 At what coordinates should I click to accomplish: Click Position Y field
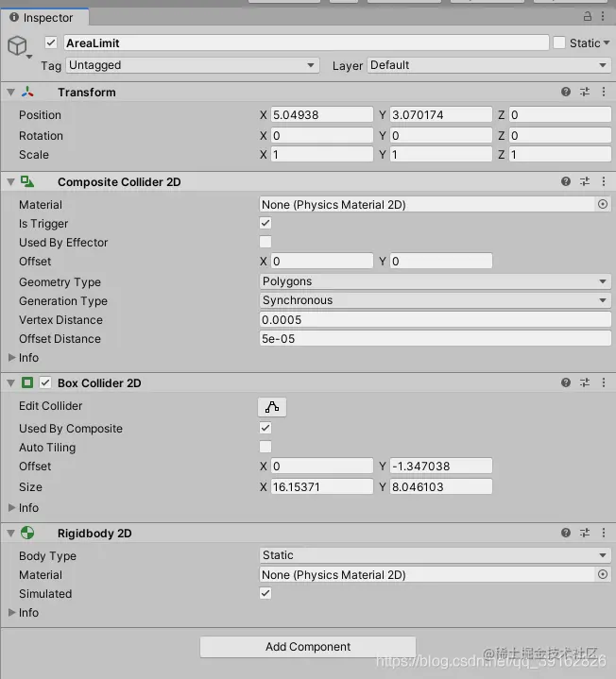tap(441, 115)
